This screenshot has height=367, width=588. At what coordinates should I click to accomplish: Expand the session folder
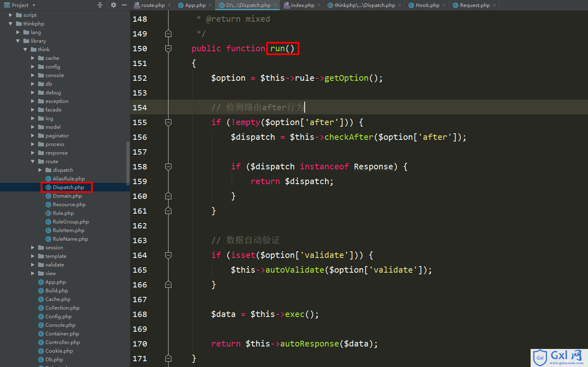tap(33, 247)
